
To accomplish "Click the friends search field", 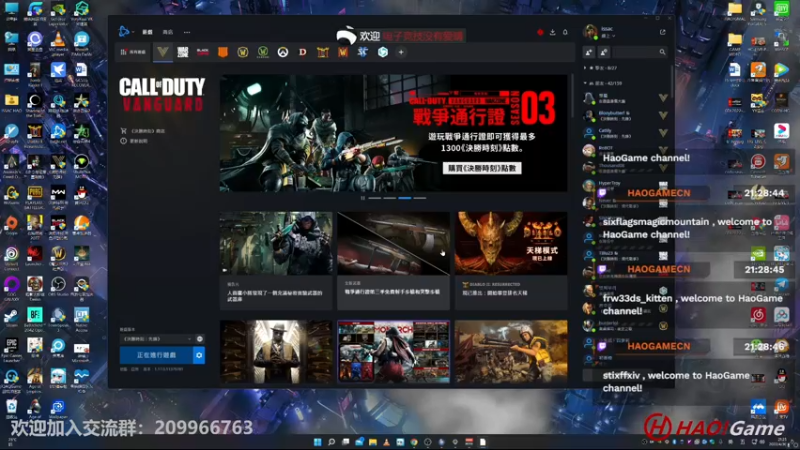I will (x=640, y=52).
